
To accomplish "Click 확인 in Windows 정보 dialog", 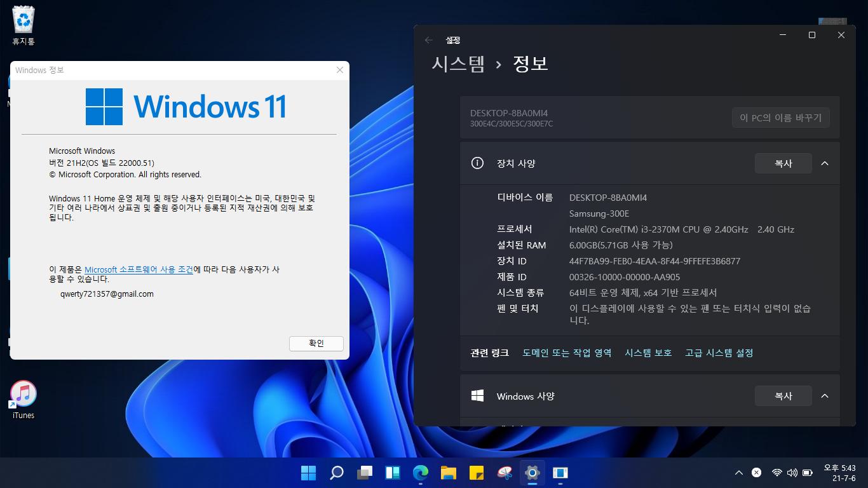I will point(316,343).
